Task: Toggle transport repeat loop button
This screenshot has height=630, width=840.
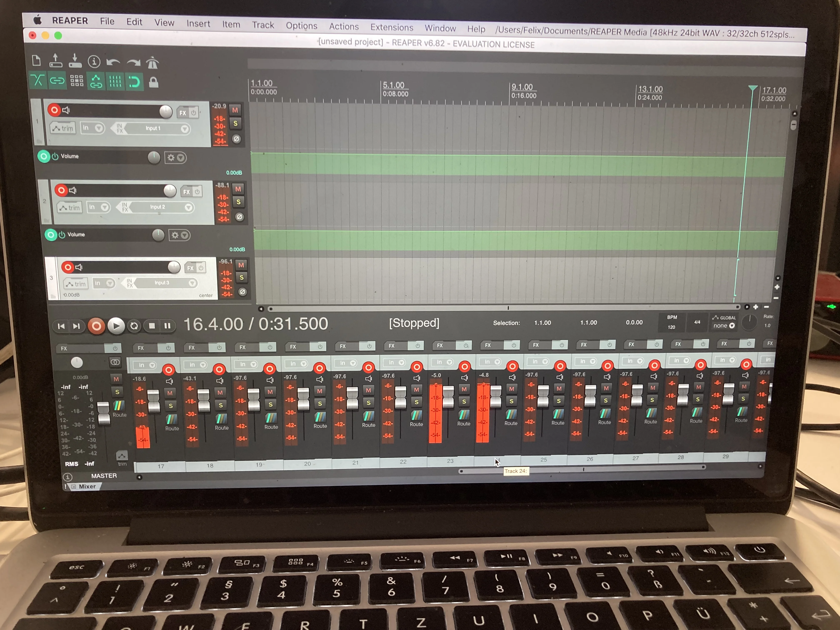Action: (134, 326)
